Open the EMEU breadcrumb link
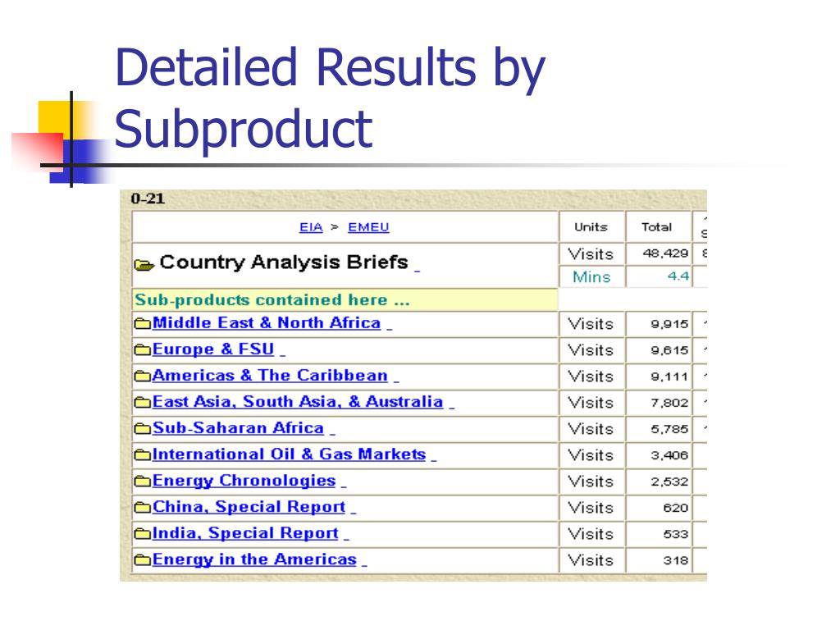The image size is (840, 630). point(368,227)
